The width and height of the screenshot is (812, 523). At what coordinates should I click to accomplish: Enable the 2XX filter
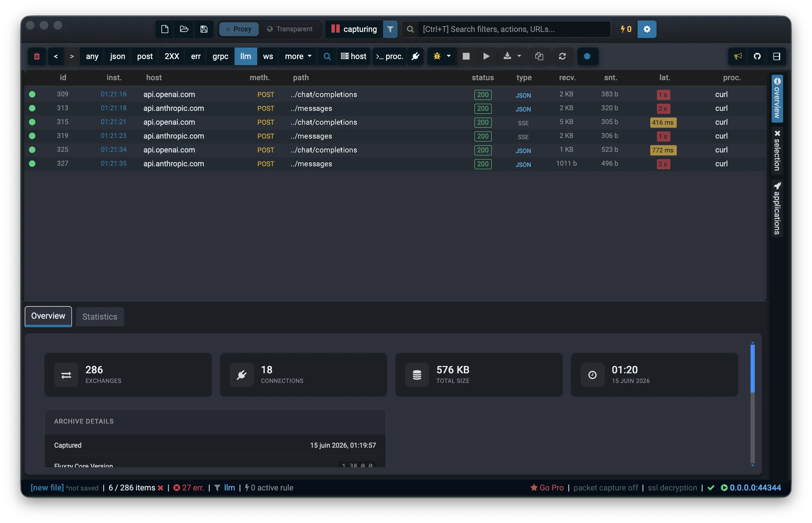click(172, 56)
